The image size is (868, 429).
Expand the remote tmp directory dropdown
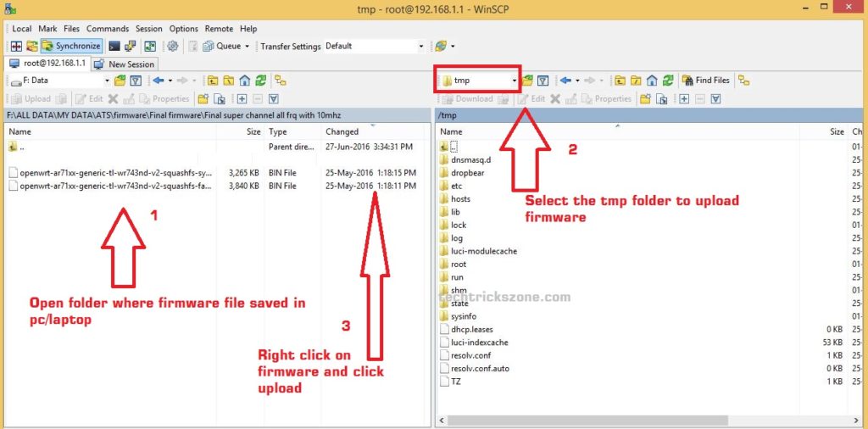514,81
